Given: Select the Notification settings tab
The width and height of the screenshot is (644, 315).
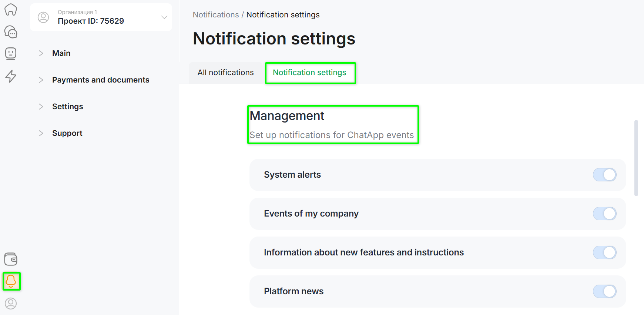Looking at the screenshot, I should (x=310, y=73).
